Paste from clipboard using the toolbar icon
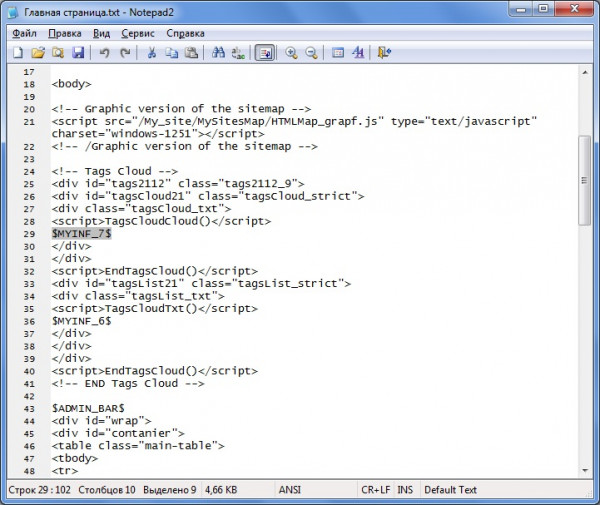Viewport: 600px width, 505px height. tap(191, 52)
